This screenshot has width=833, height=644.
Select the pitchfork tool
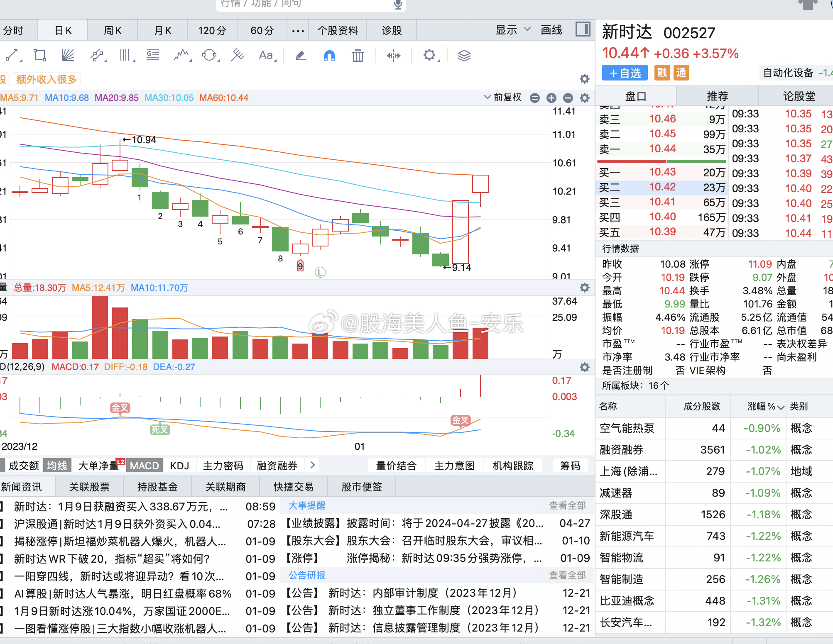click(238, 55)
